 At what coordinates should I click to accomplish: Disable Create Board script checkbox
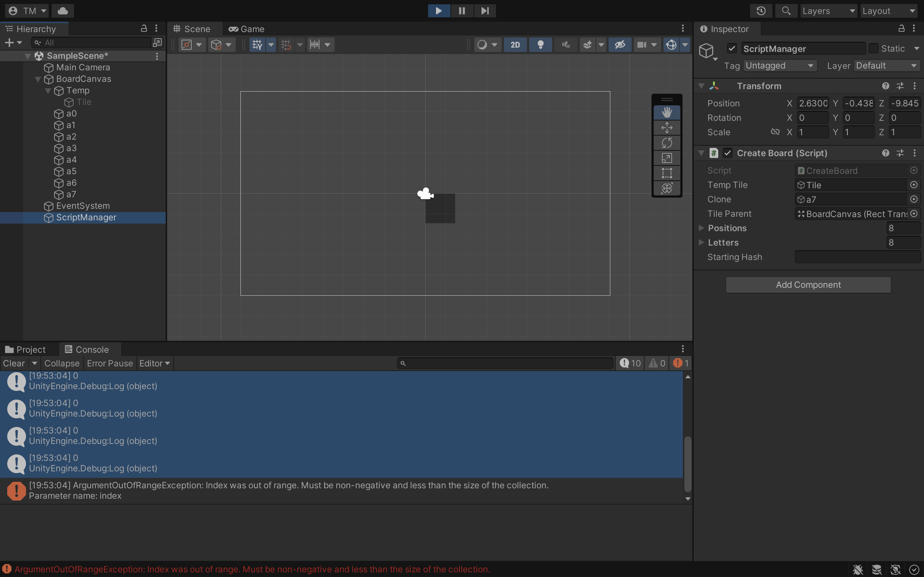pyautogui.click(x=728, y=153)
